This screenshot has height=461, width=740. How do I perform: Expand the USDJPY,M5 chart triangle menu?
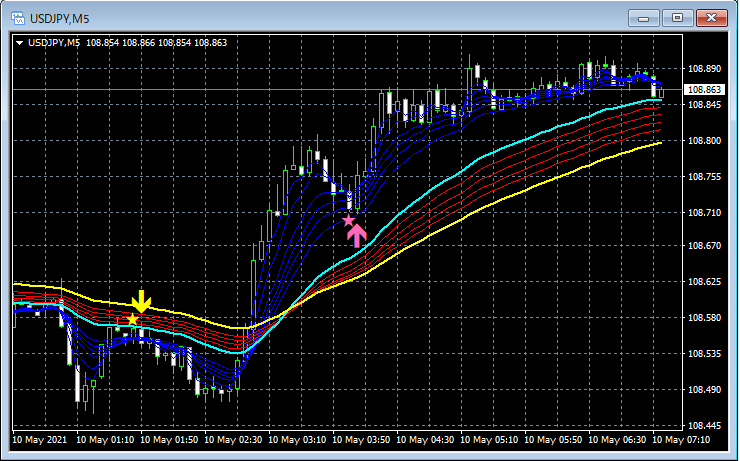(19, 43)
